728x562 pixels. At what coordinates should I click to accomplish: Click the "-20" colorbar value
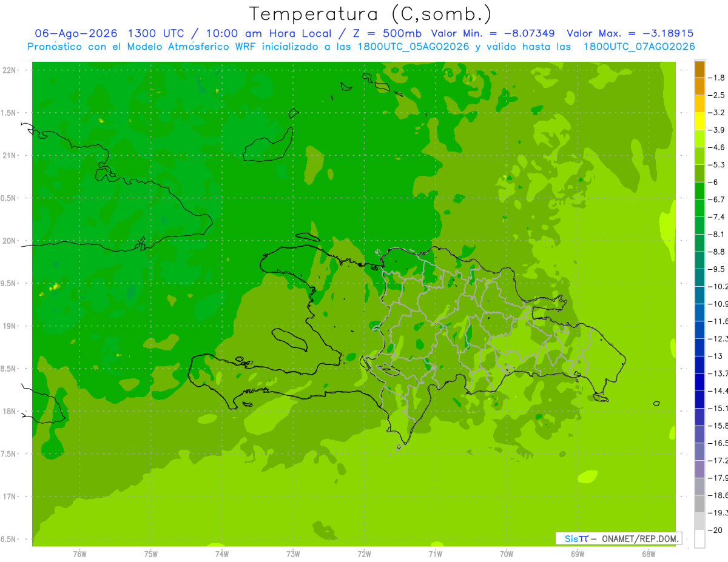716,530
